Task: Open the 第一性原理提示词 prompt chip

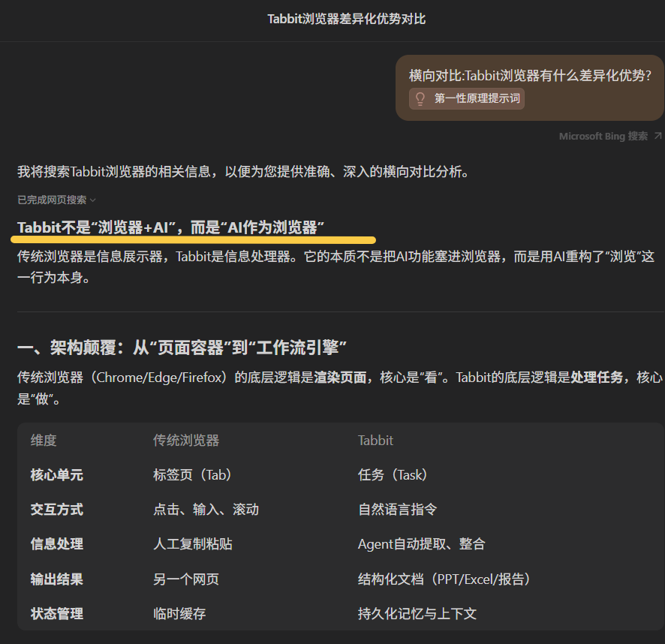Action: coord(467,99)
